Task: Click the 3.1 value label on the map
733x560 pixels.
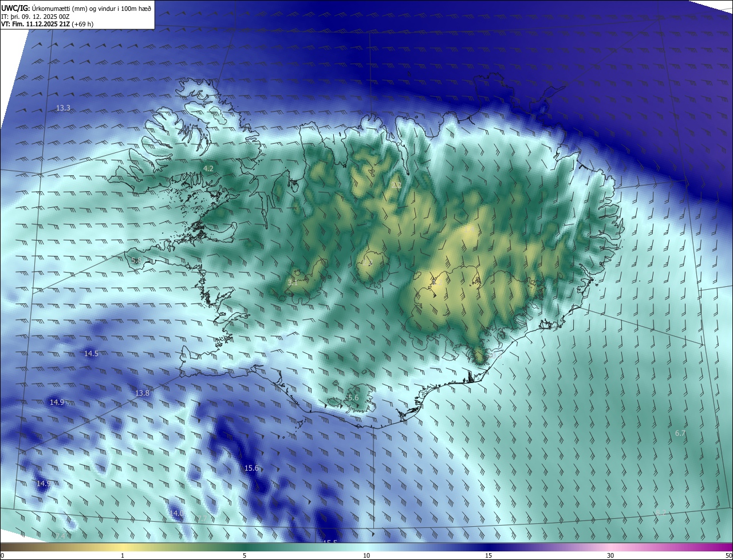Action: pos(292,282)
